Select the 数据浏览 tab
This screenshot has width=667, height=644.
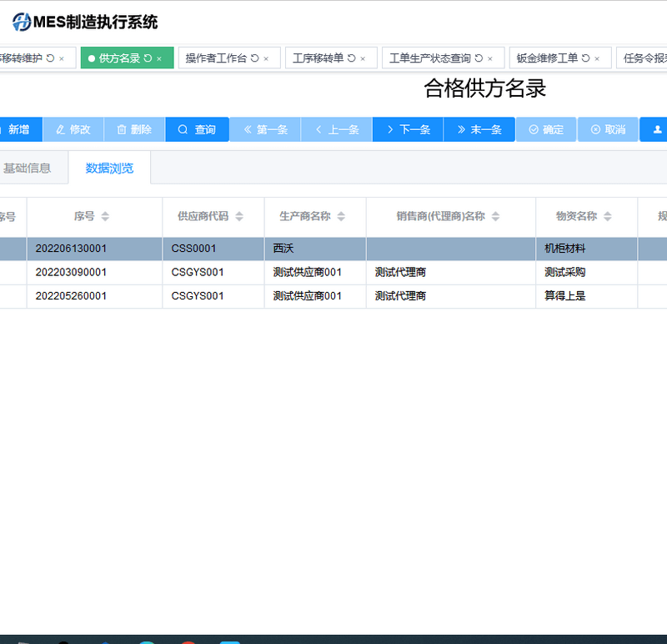tap(109, 169)
